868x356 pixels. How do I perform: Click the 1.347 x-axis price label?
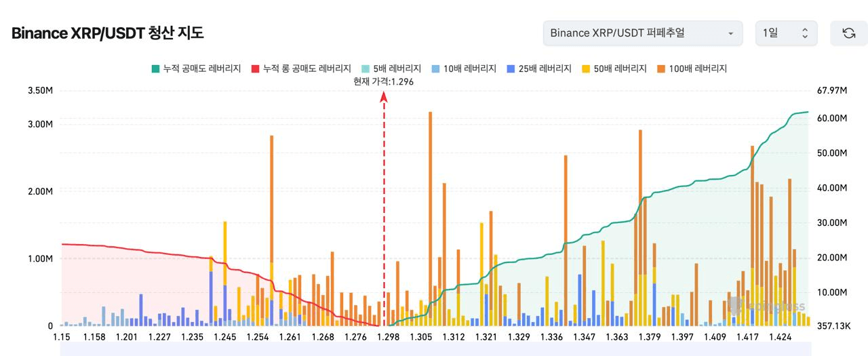point(585,337)
